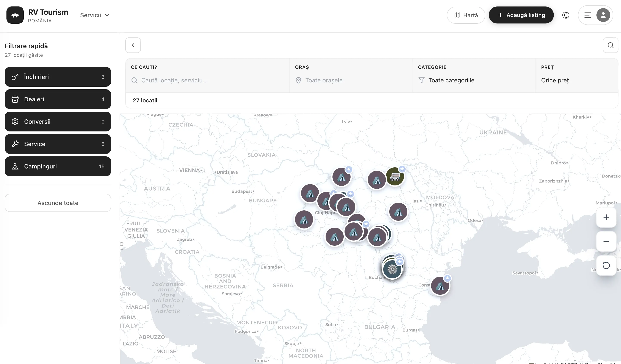Switch to the Hartă map view
Screen dimensions: 621x364
[x=466, y=15]
